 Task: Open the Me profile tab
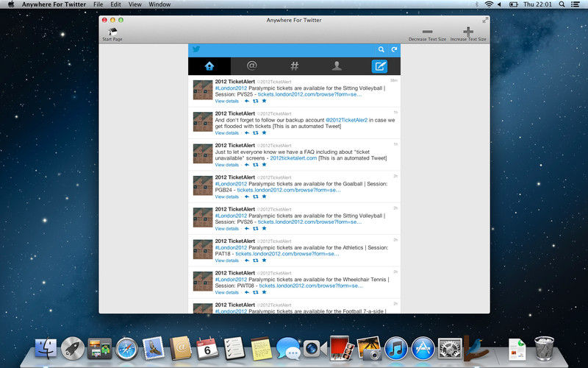(337, 66)
